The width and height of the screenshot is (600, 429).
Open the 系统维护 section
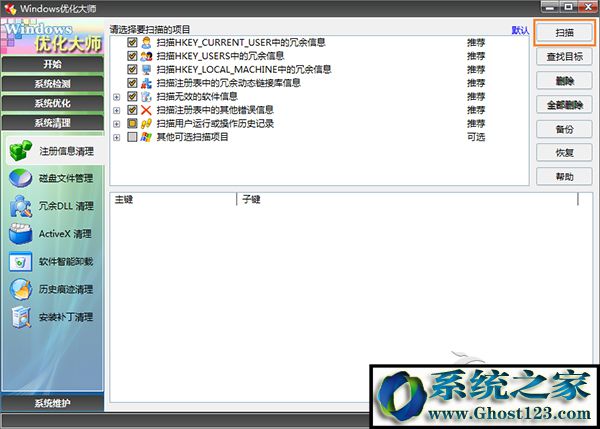point(52,403)
